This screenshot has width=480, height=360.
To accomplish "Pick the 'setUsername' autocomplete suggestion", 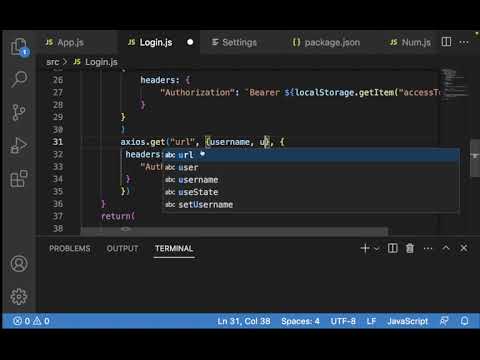I will (311, 204).
